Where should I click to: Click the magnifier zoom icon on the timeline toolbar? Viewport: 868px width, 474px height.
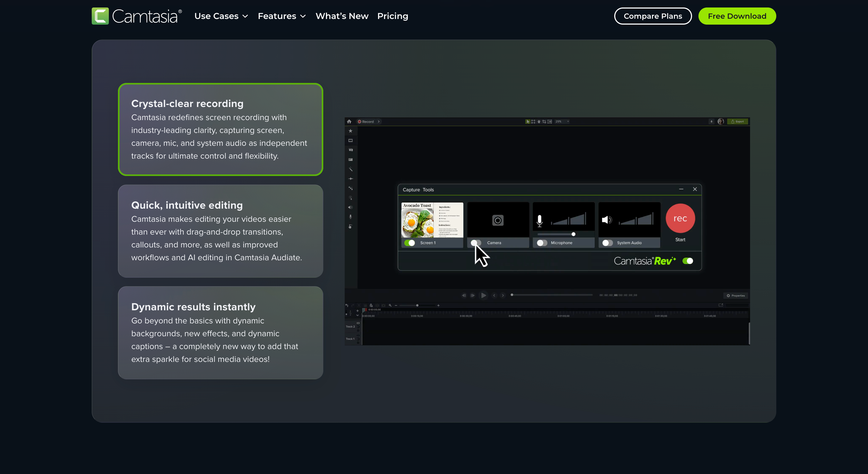coord(390,305)
